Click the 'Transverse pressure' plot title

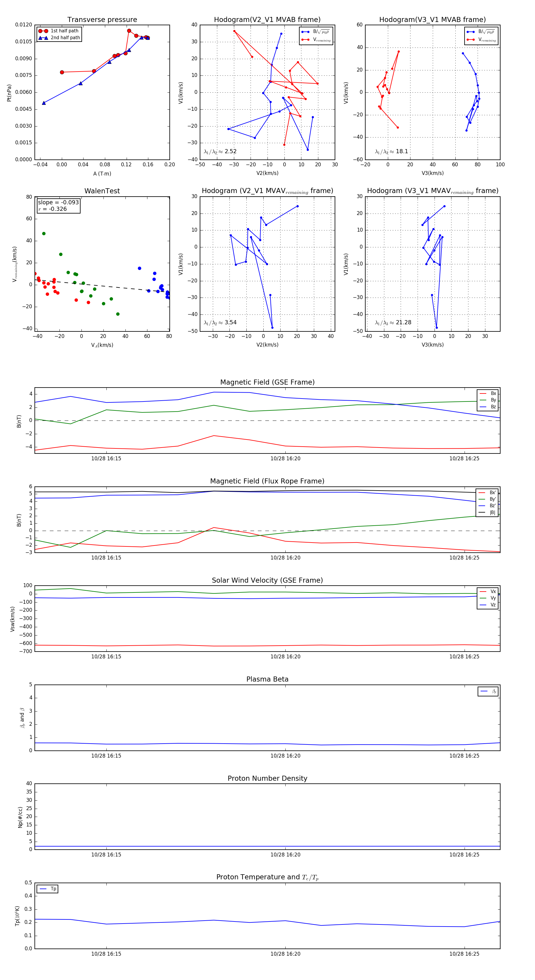(102, 19)
